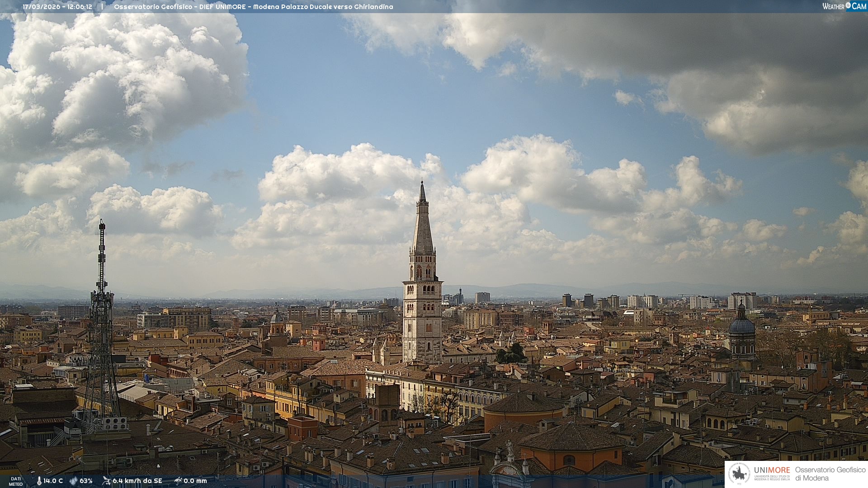
Task: Click the camera lens in WeatherCam logo
Action: tap(848, 5)
